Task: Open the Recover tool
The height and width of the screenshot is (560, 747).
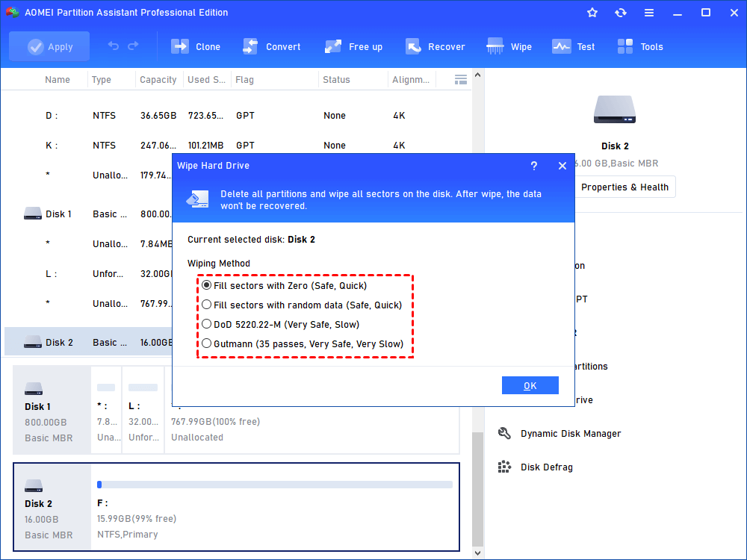Action: point(435,46)
